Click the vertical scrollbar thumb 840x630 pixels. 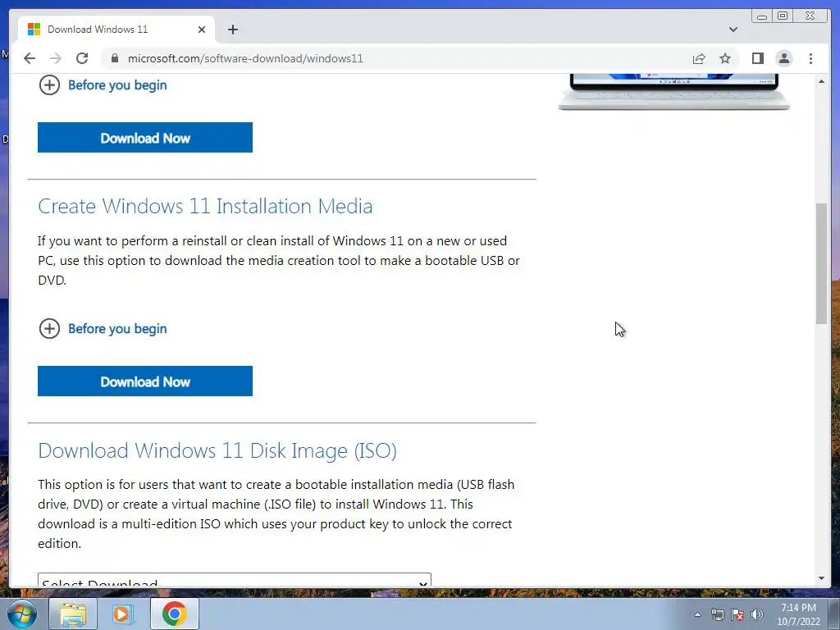pyautogui.click(x=821, y=263)
